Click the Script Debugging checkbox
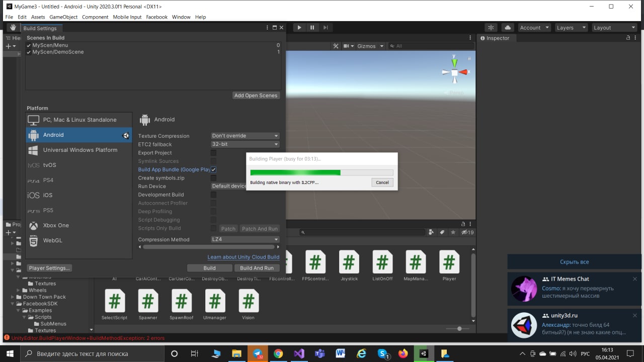 point(213,220)
